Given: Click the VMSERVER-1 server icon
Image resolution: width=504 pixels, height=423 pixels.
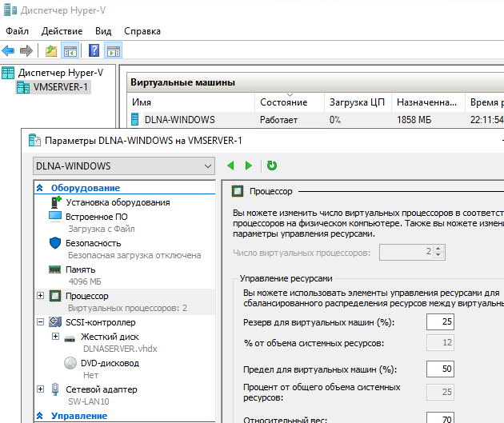Looking at the screenshot, I should coord(23,87).
